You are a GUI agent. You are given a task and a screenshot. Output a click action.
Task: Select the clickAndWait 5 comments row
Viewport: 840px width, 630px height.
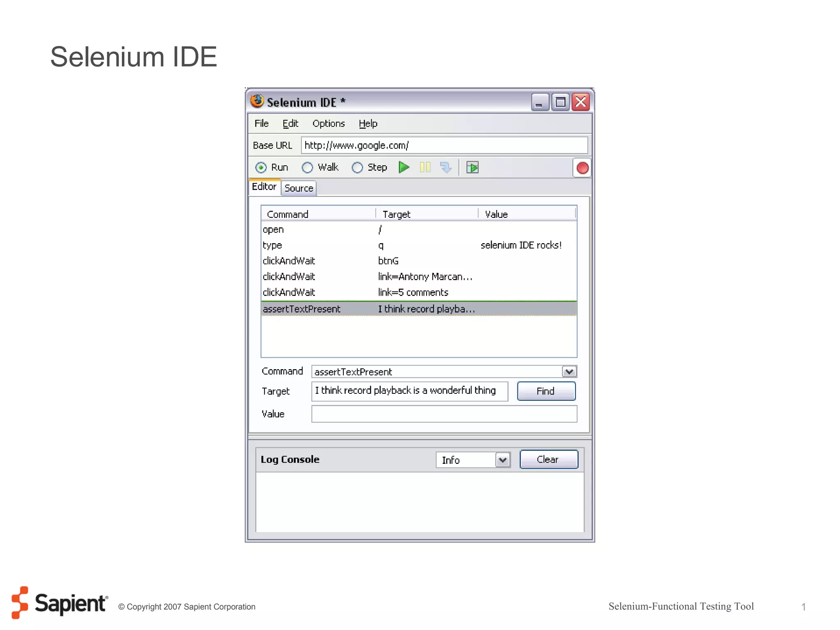[419, 292]
